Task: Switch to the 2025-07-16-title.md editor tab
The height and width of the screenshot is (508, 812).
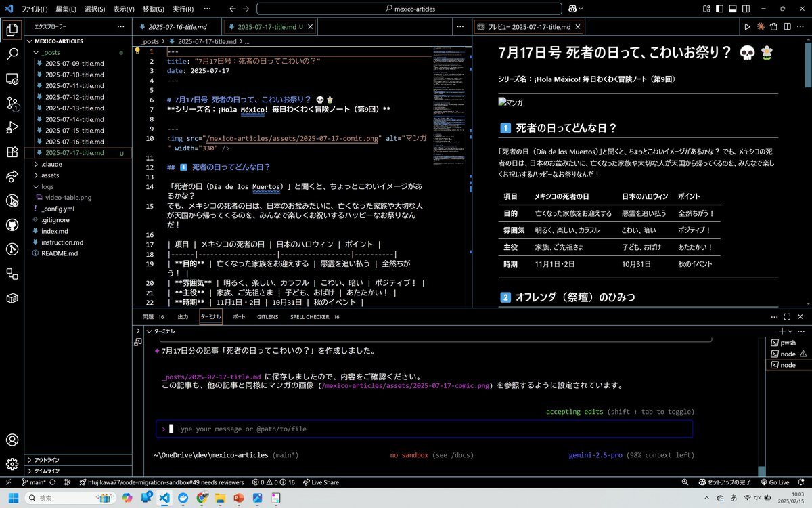Action: (x=177, y=27)
